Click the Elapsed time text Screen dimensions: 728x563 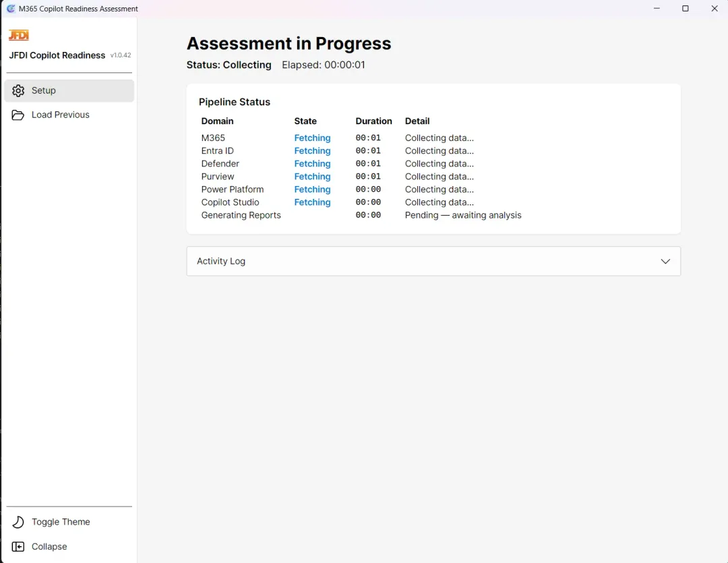324,65
